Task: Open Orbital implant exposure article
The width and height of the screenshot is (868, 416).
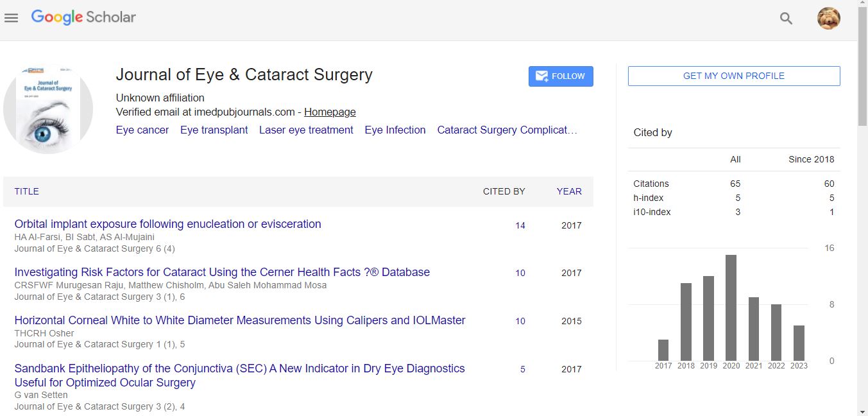Action: pos(167,224)
